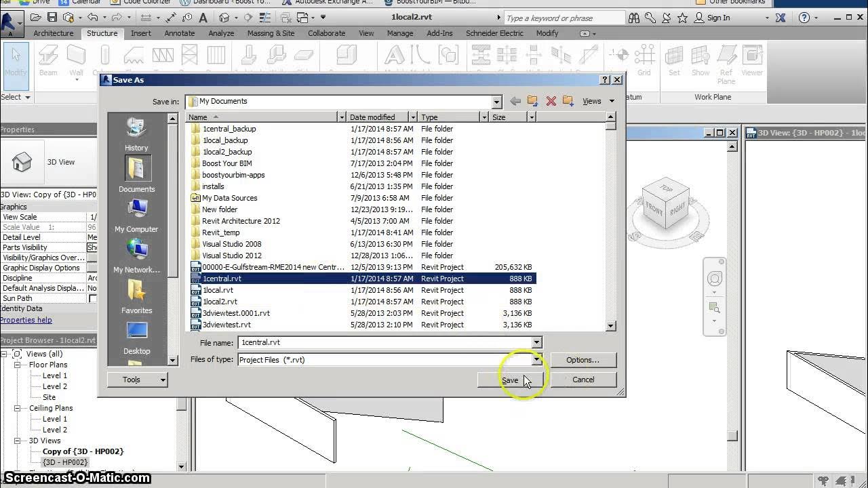The height and width of the screenshot is (488, 868).
Task: Click the Save button
Action: [509, 380]
